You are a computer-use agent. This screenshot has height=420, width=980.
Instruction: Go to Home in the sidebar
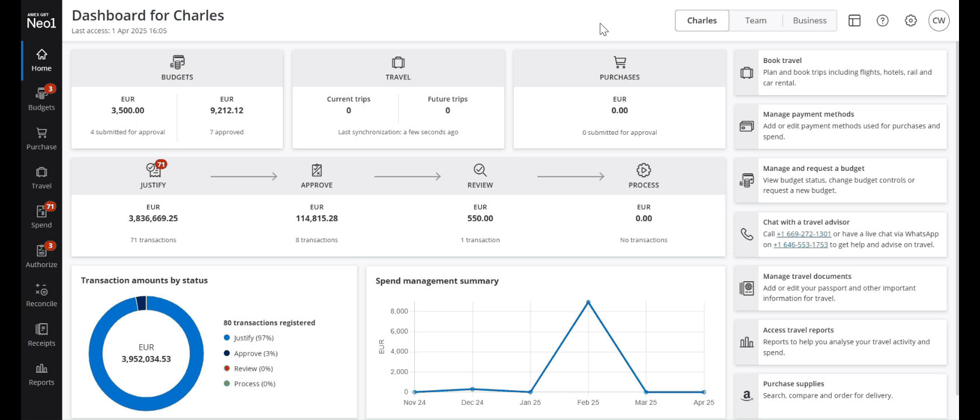(41, 60)
